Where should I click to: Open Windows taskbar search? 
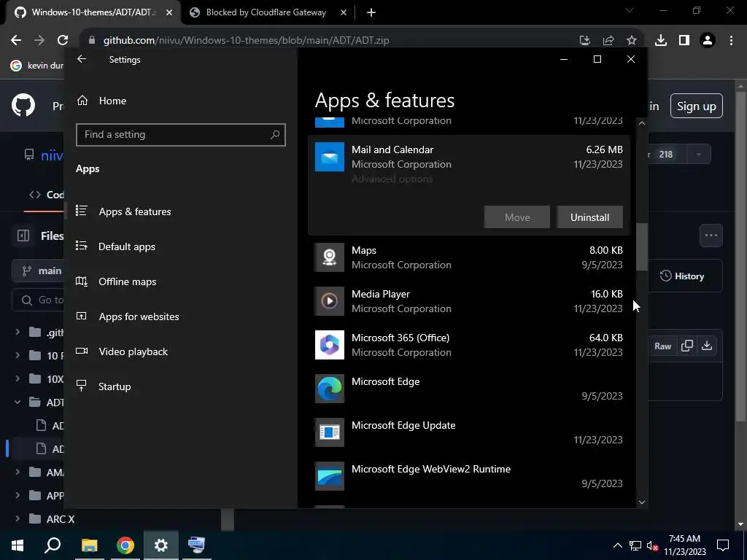pos(53,545)
